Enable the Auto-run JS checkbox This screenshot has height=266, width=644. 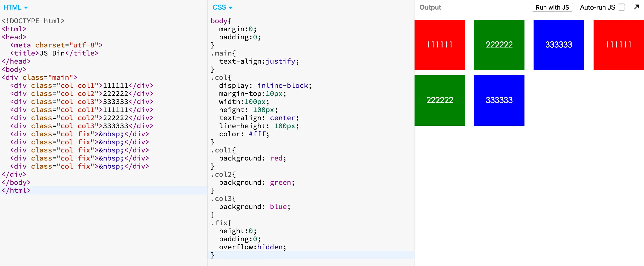coord(621,7)
